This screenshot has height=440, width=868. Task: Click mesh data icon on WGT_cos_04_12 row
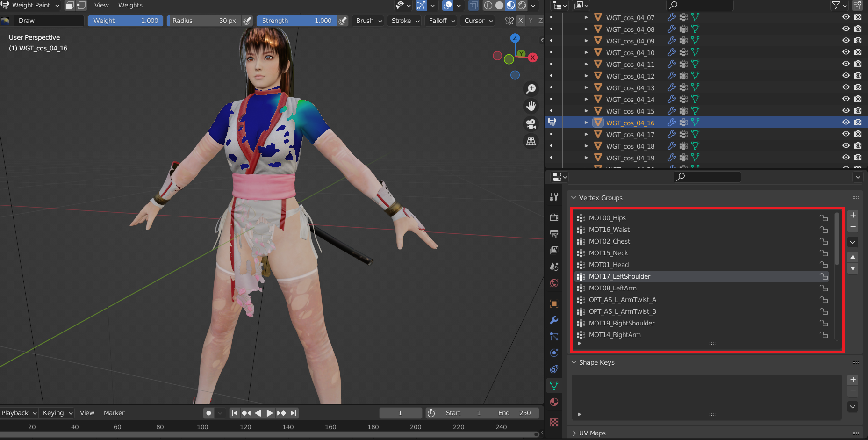(695, 76)
